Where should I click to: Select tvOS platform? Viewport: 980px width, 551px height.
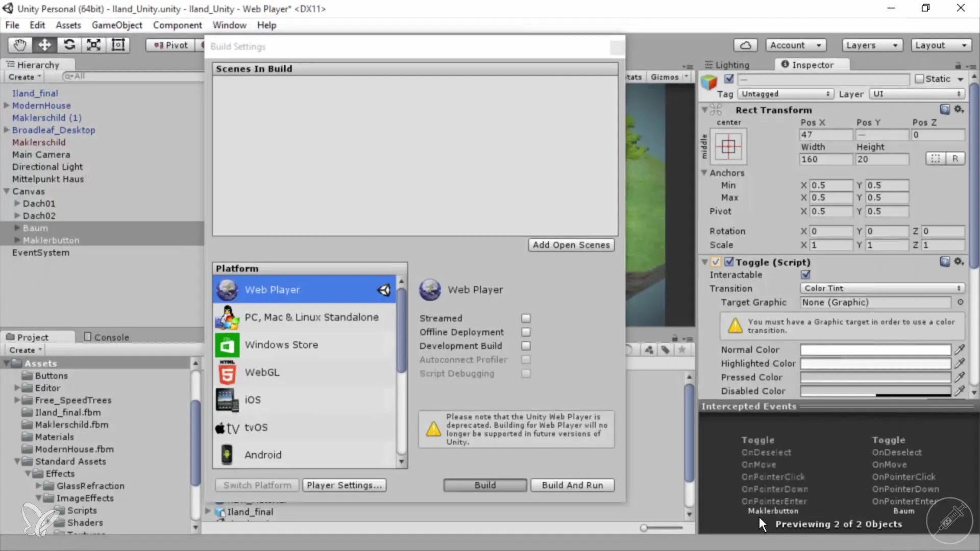(x=304, y=427)
